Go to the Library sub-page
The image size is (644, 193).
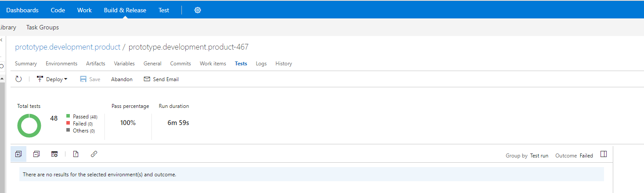point(7,27)
